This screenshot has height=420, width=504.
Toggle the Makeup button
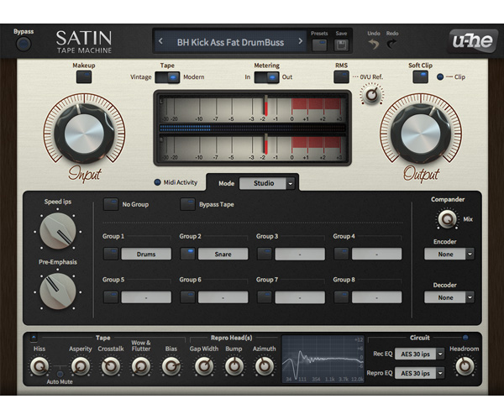(84, 77)
